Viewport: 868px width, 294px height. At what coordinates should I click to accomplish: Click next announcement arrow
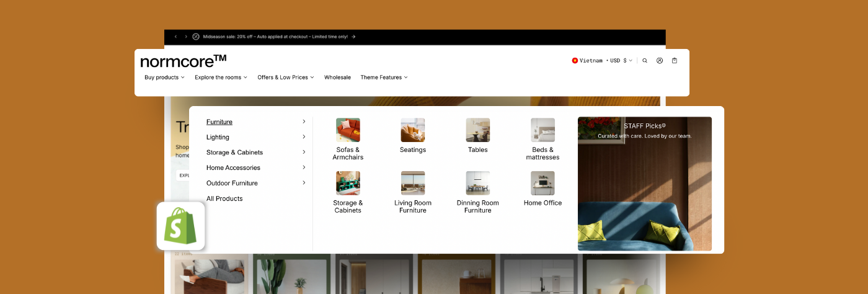pyautogui.click(x=186, y=37)
